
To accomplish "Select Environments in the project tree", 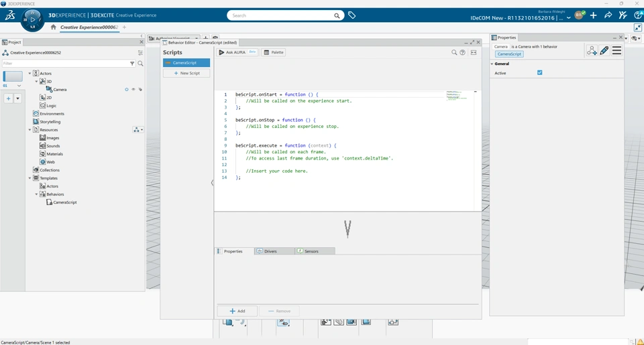I will pyautogui.click(x=52, y=114).
